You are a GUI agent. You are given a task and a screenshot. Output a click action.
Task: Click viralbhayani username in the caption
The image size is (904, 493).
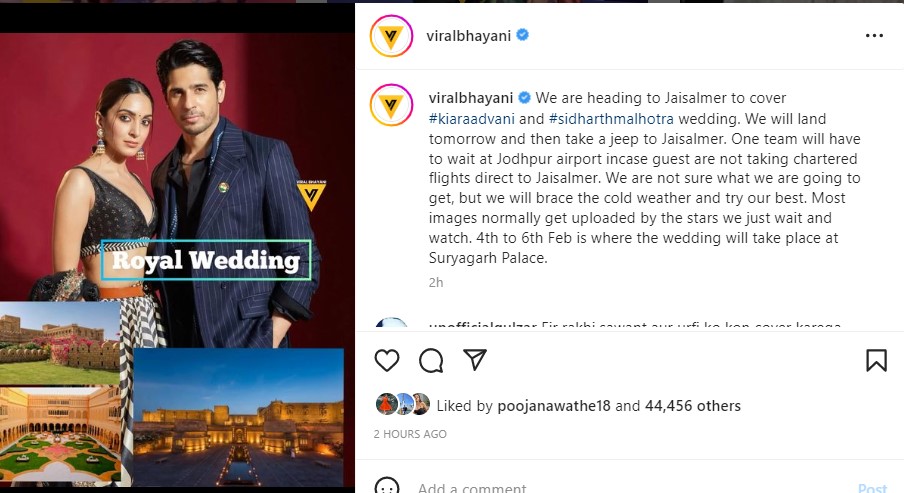470,98
